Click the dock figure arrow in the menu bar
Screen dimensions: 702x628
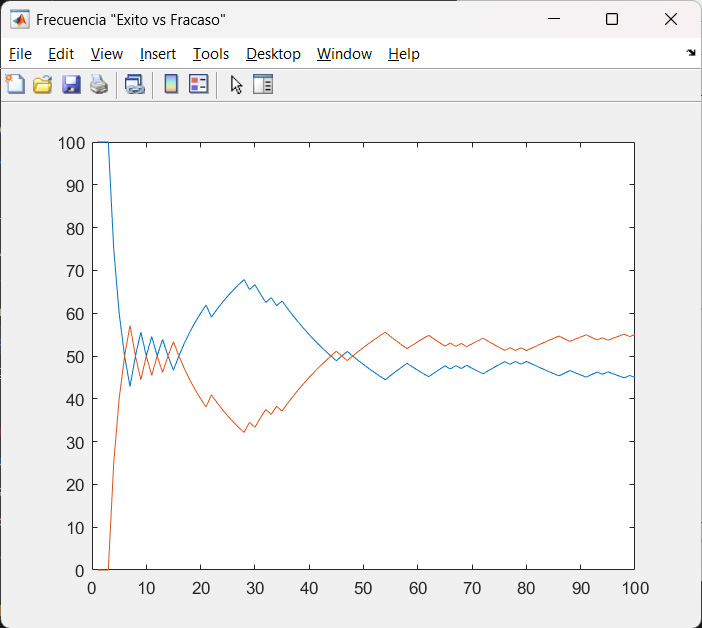[x=691, y=53]
